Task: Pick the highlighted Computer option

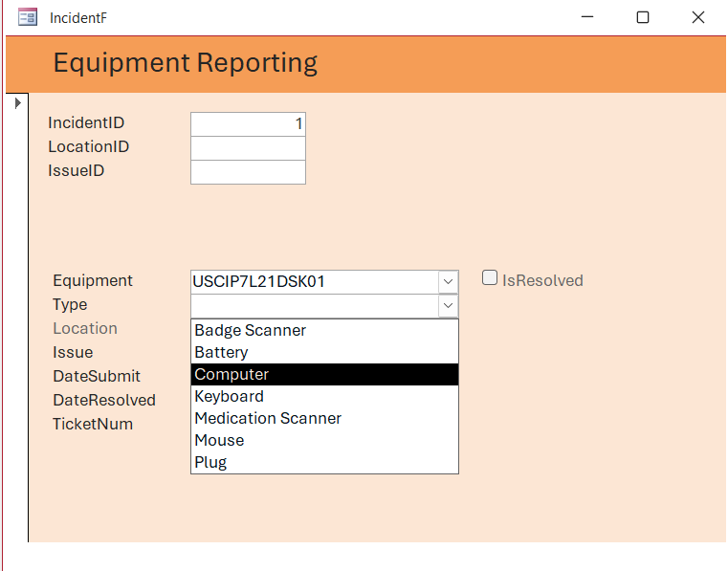Action: (324, 374)
